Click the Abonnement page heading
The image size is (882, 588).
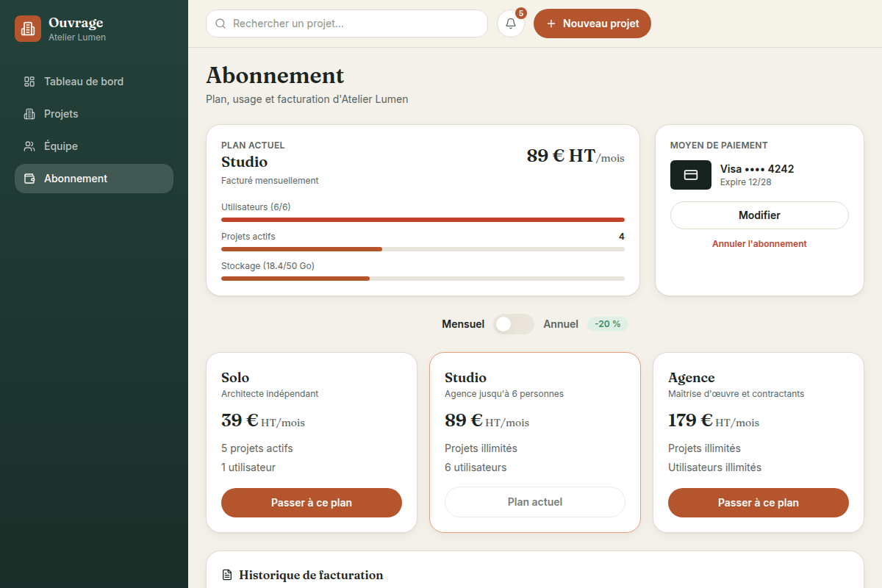(x=275, y=76)
